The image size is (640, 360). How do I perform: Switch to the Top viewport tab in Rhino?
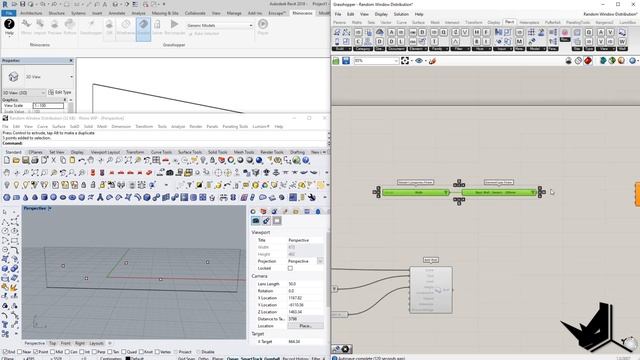click(x=53, y=343)
